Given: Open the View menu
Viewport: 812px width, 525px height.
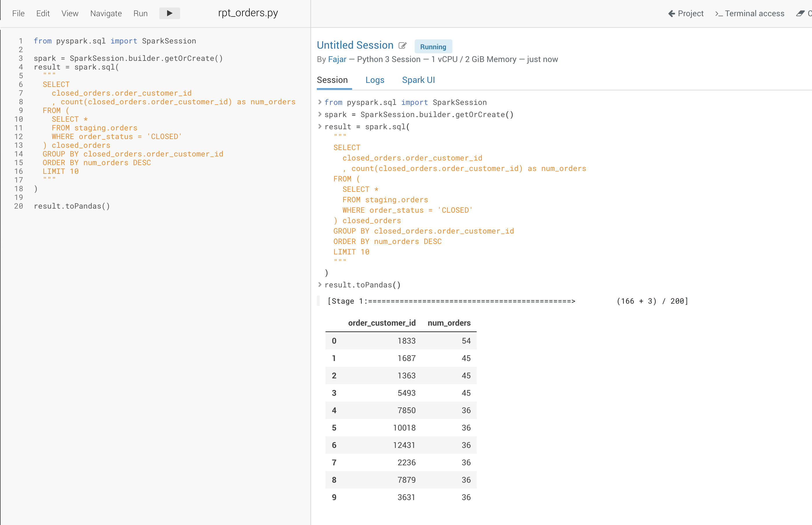Looking at the screenshot, I should [x=70, y=14].
